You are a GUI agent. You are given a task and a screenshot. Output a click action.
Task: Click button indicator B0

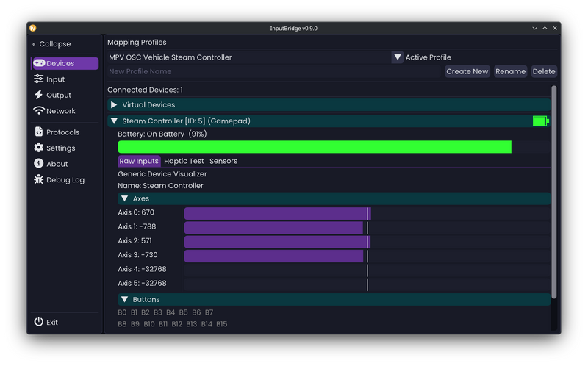click(x=122, y=312)
